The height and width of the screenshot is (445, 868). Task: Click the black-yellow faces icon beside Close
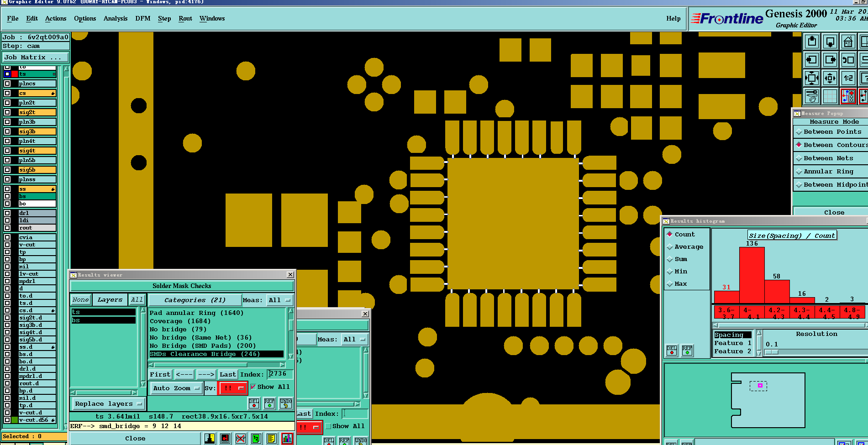click(x=210, y=439)
